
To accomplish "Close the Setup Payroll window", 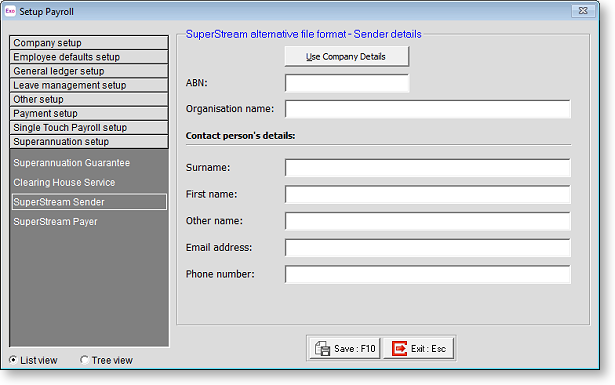I will pyautogui.click(x=583, y=11).
